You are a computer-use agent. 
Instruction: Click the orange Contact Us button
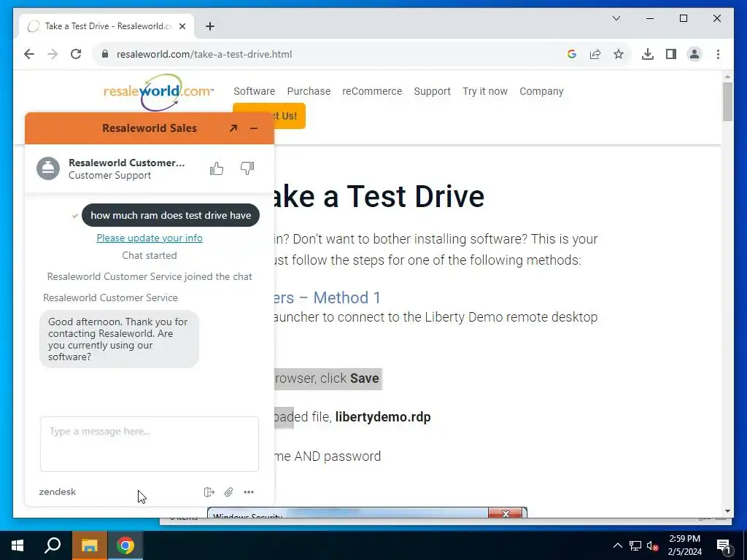point(290,116)
